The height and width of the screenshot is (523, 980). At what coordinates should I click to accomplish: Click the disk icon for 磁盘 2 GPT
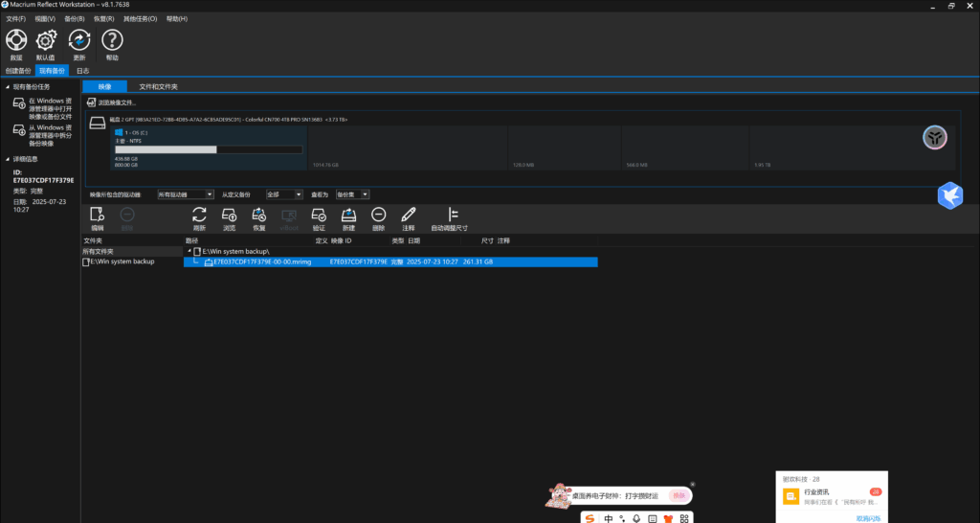coord(98,124)
